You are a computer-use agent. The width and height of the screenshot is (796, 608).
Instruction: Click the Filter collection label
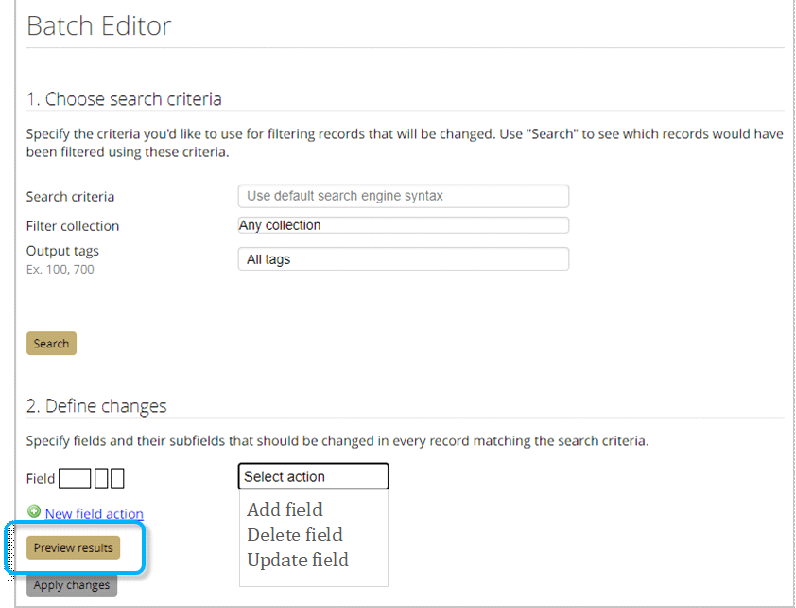[x=72, y=226]
